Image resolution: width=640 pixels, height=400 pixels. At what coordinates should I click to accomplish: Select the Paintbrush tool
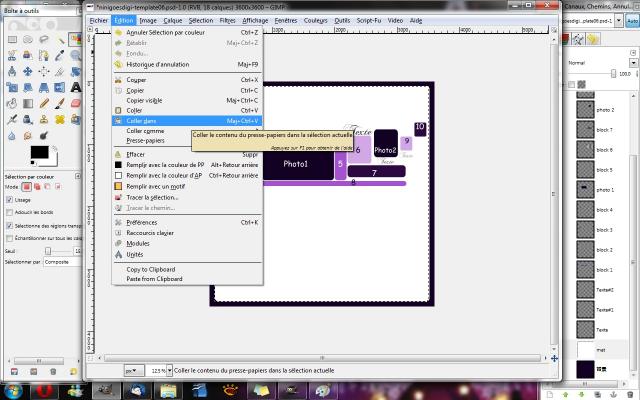pos(60,103)
